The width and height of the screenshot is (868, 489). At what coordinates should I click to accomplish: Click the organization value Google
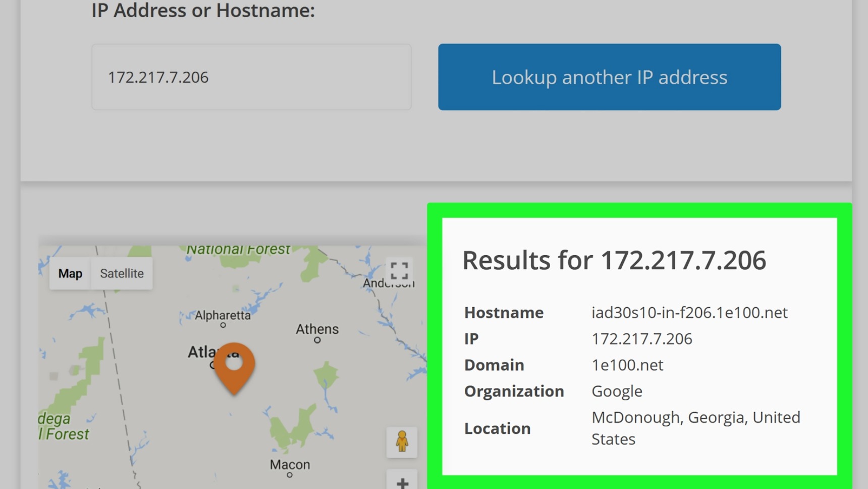click(617, 392)
